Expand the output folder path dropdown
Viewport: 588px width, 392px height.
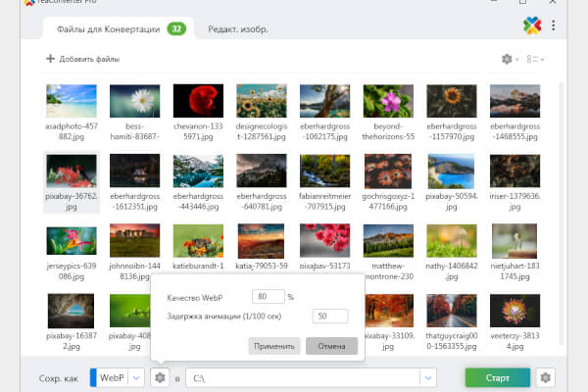(427, 377)
